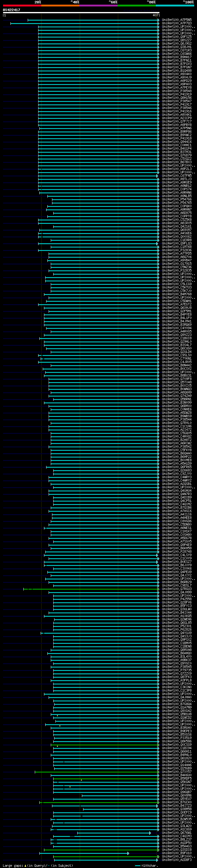This screenshot has width=197, height=868.
Task: Click the UniRef100_C6SW66 label
Action: click(x=177, y=54)
